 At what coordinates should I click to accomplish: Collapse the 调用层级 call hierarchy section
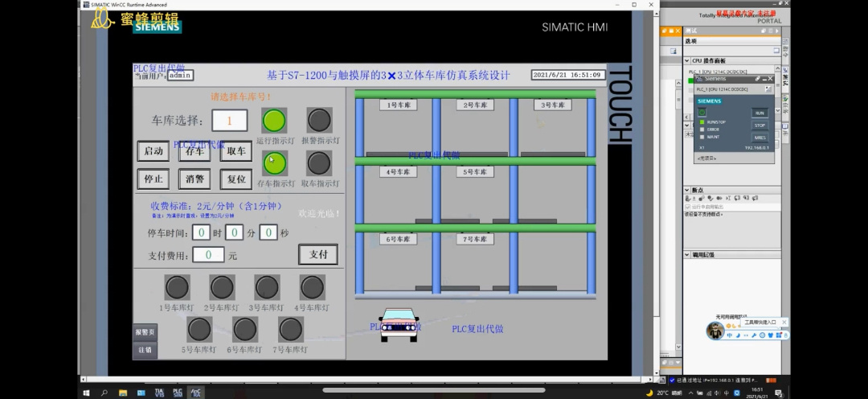click(x=687, y=255)
